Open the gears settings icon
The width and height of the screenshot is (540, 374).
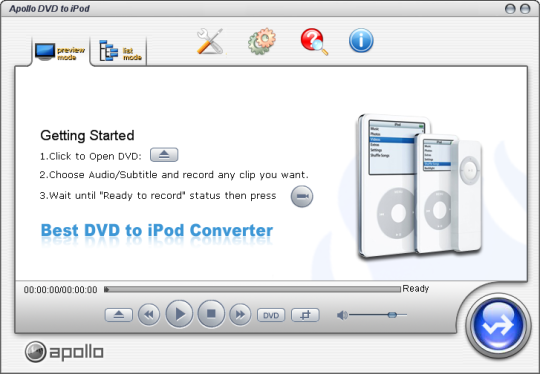tap(262, 41)
